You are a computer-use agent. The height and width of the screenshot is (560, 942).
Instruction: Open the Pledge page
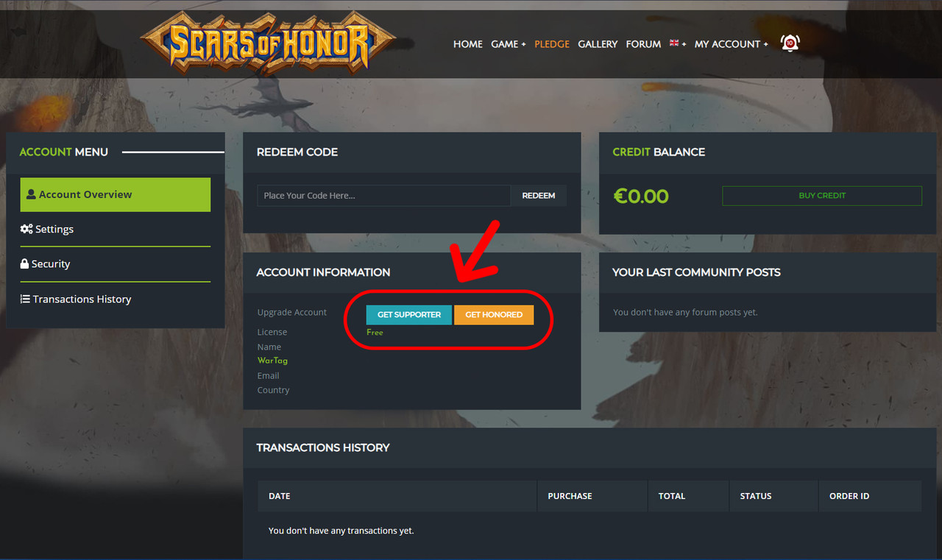coord(552,44)
